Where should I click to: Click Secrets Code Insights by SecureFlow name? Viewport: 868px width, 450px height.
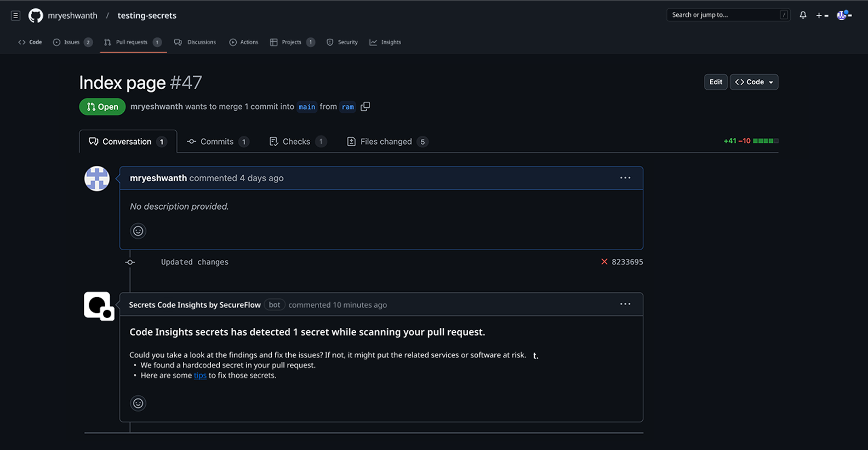click(x=195, y=305)
